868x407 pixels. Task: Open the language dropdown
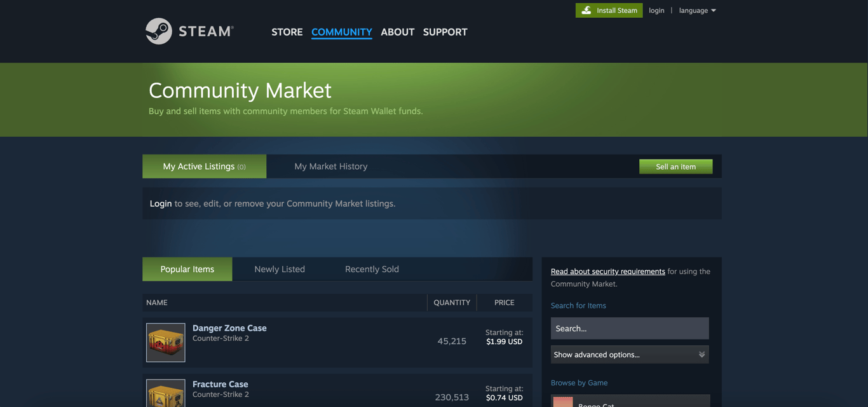point(697,10)
